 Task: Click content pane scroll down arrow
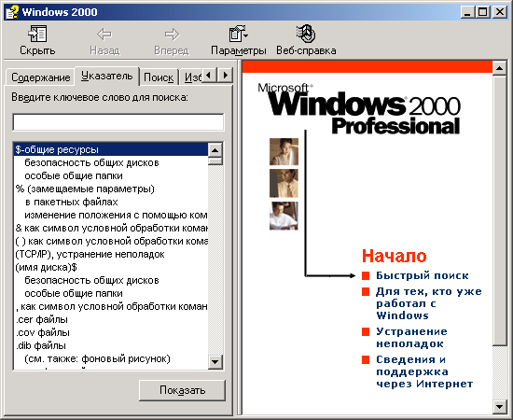coord(499,407)
